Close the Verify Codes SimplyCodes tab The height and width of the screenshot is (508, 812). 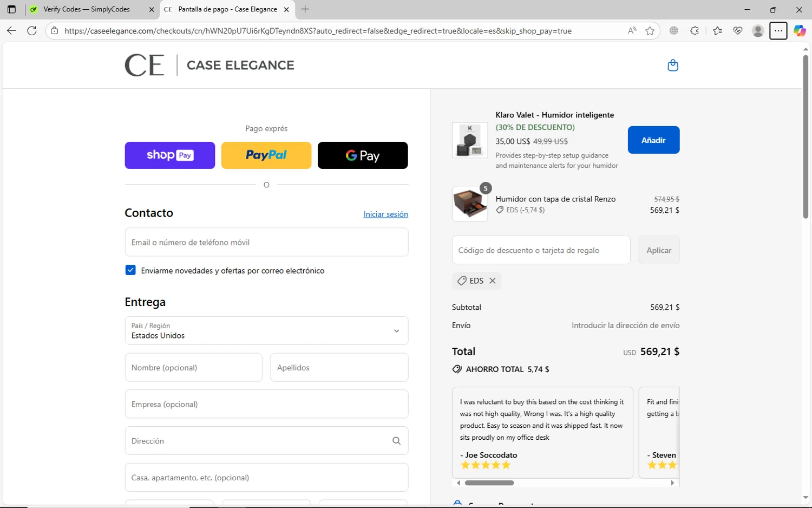[152, 9]
